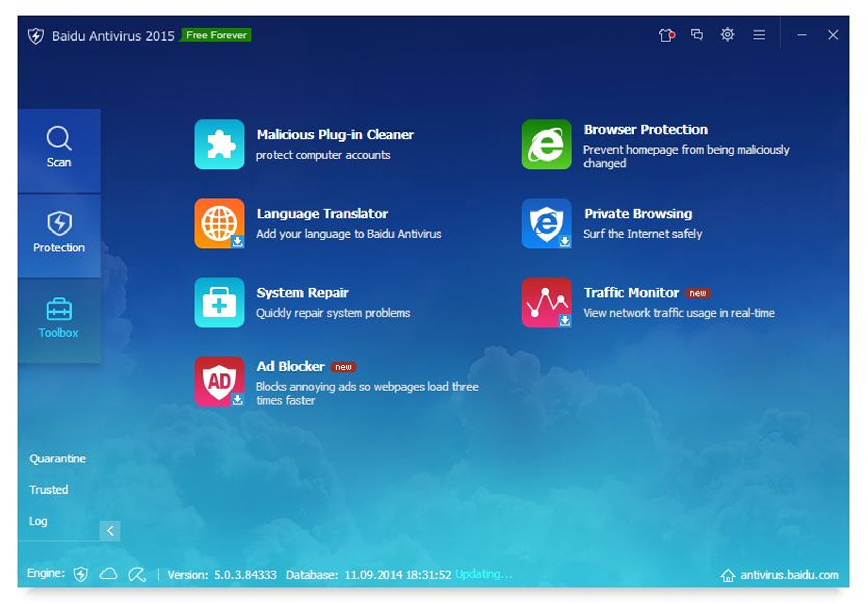Toggle the cloud engine icon in status bar
The image size is (868, 604).
(x=109, y=574)
